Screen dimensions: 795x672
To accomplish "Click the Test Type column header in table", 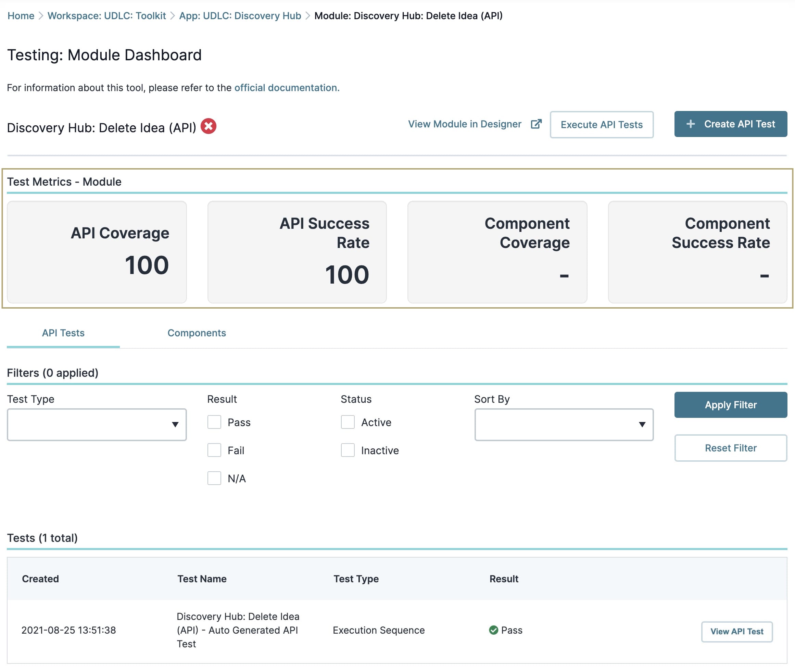I will pyautogui.click(x=356, y=579).
